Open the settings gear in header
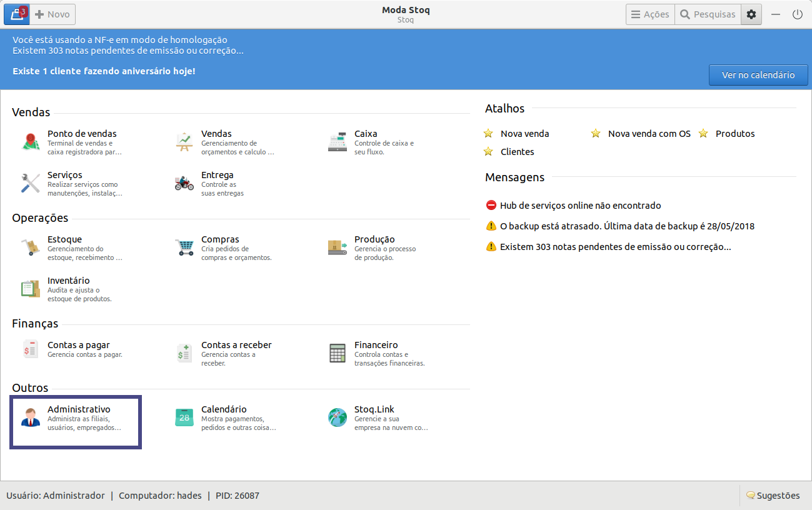 [751, 14]
